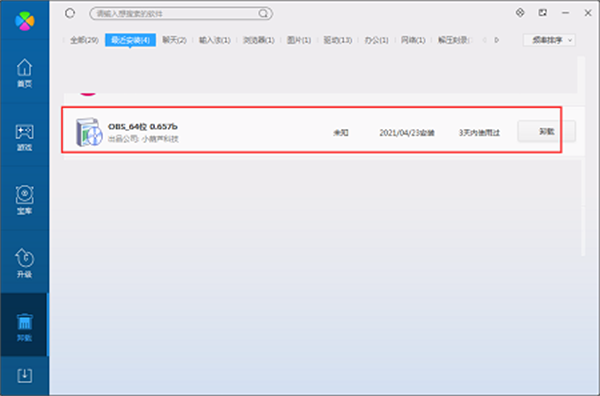Image resolution: width=600 pixels, height=396 pixels.
Task: Open the 游戏 games section in sidebar
Action: [24, 137]
